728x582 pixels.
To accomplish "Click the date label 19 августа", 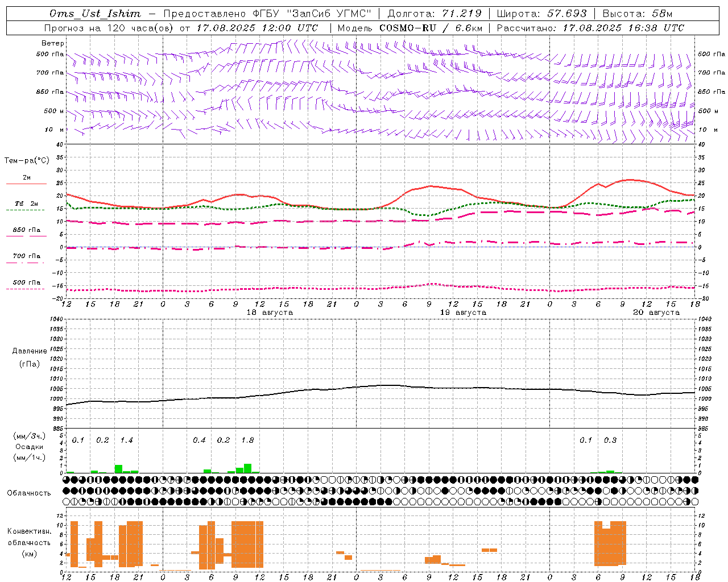I will [x=463, y=313].
